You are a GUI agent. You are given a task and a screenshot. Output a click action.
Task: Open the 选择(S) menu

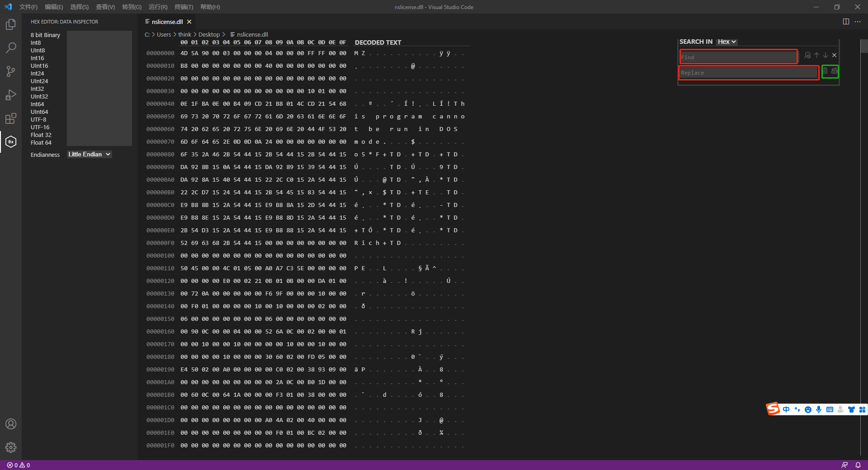[79, 7]
